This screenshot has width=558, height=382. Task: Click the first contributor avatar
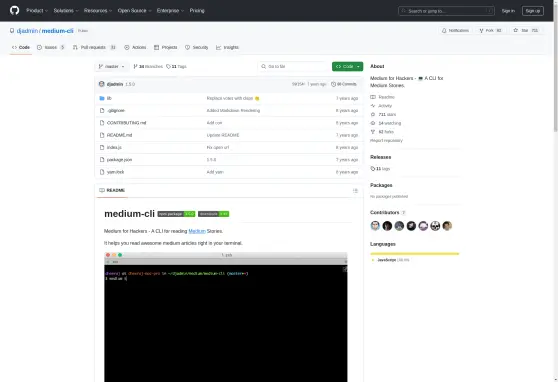tap(375, 226)
